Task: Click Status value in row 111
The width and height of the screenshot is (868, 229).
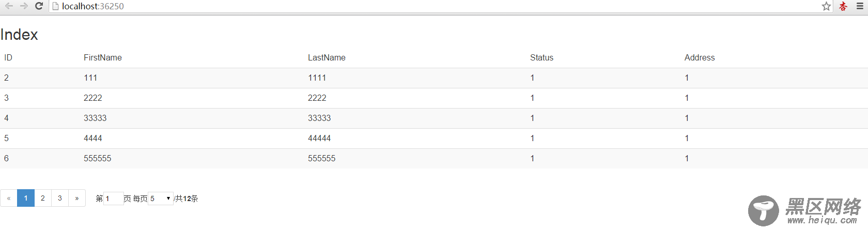Action: pyautogui.click(x=532, y=78)
